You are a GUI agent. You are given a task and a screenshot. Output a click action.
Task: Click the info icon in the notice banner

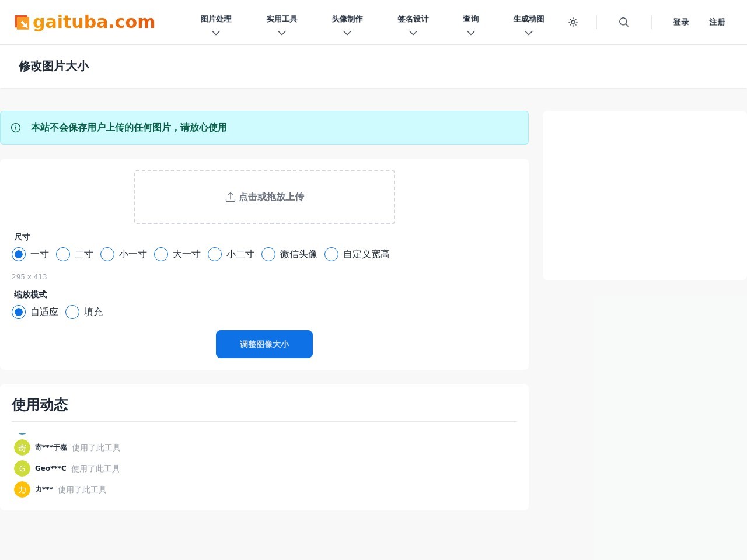16,128
